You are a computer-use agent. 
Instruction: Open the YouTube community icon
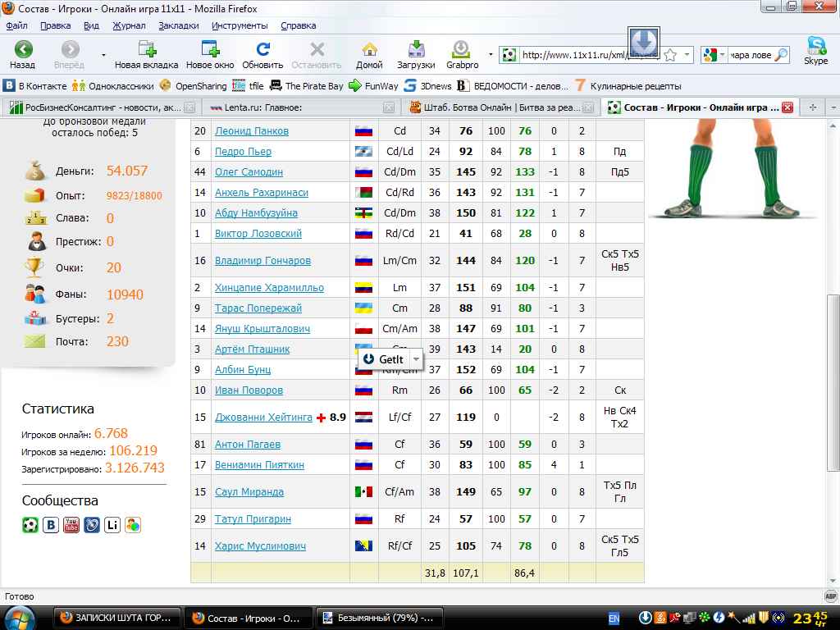(72, 525)
